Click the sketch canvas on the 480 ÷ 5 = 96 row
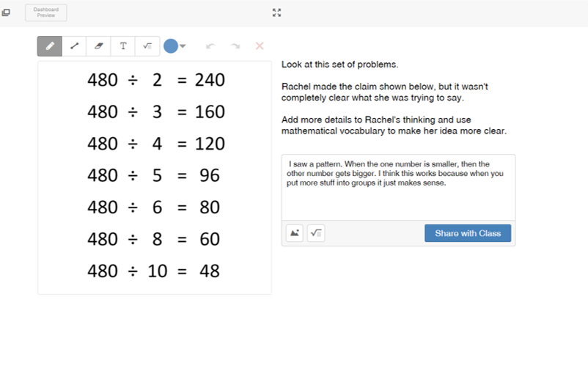588x390 pixels. coord(154,175)
